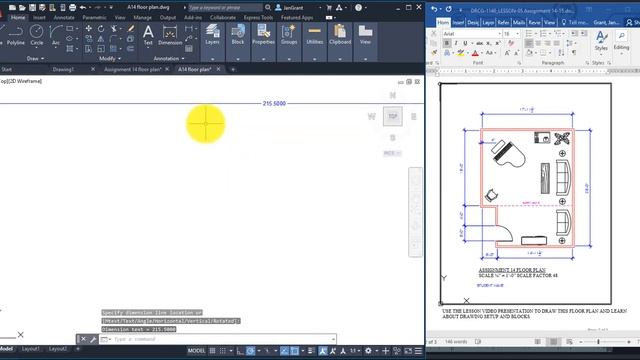This screenshot has width=640, height=360.
Task: Open the Layers panel button
Action: click(212, 42)
